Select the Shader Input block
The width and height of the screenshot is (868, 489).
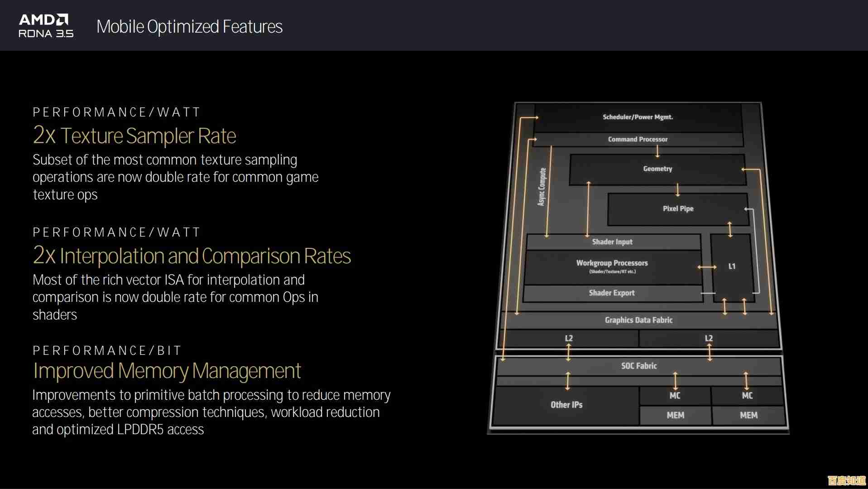click(x=612, y=242)
